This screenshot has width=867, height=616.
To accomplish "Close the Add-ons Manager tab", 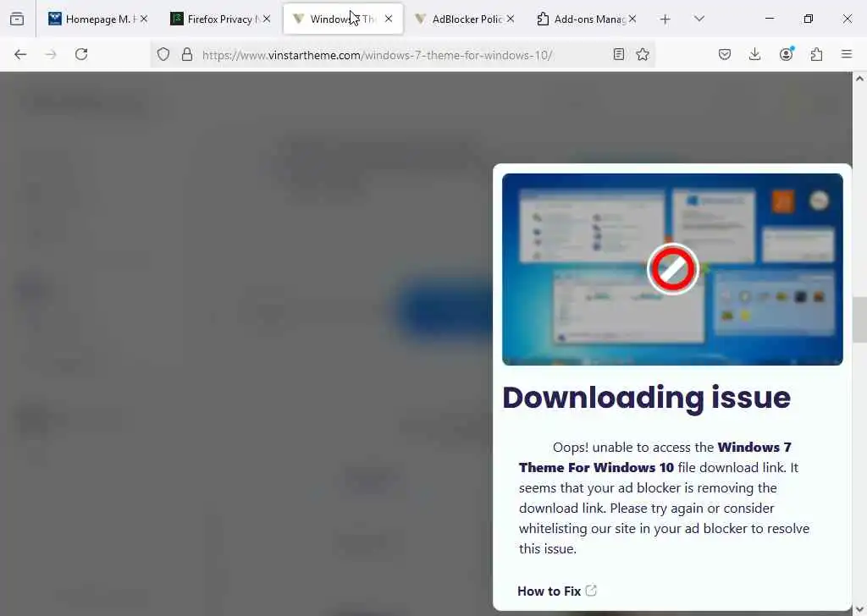I will pyautogui.click(x=632, y=19).
